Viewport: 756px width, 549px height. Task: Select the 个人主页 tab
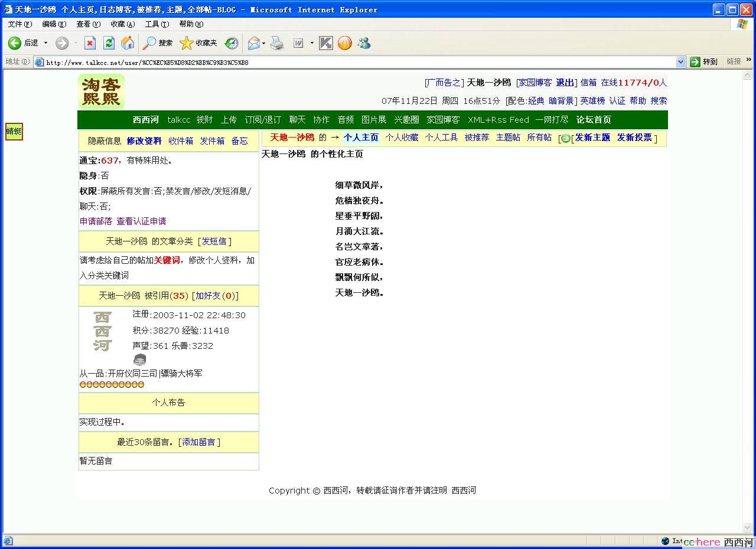(x=361, y=138)
